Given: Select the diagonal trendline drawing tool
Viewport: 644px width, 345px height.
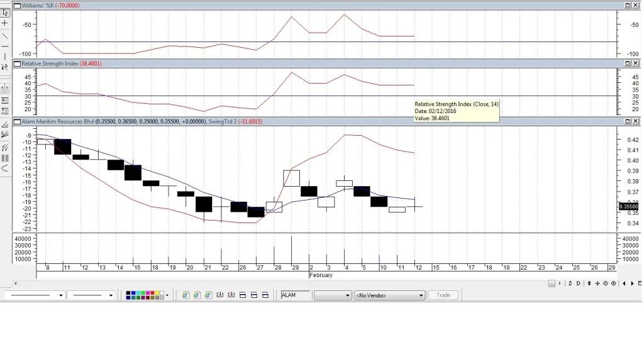Looking at the screenshot, I should tap(4, 36).
